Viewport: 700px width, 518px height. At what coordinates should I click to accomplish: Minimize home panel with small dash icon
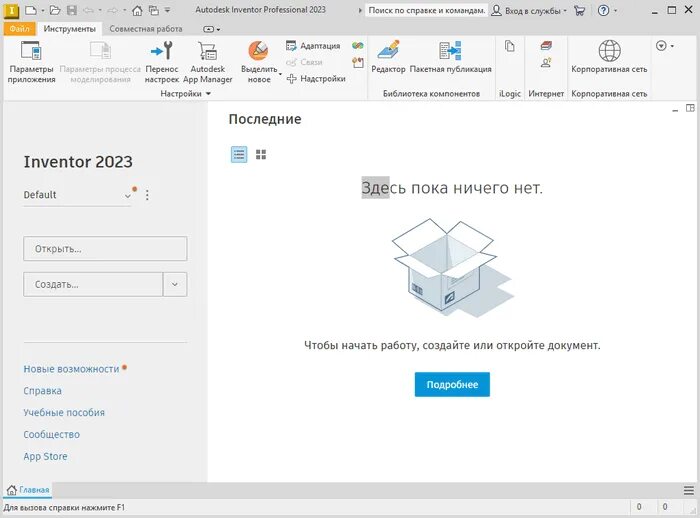(675, 109)
